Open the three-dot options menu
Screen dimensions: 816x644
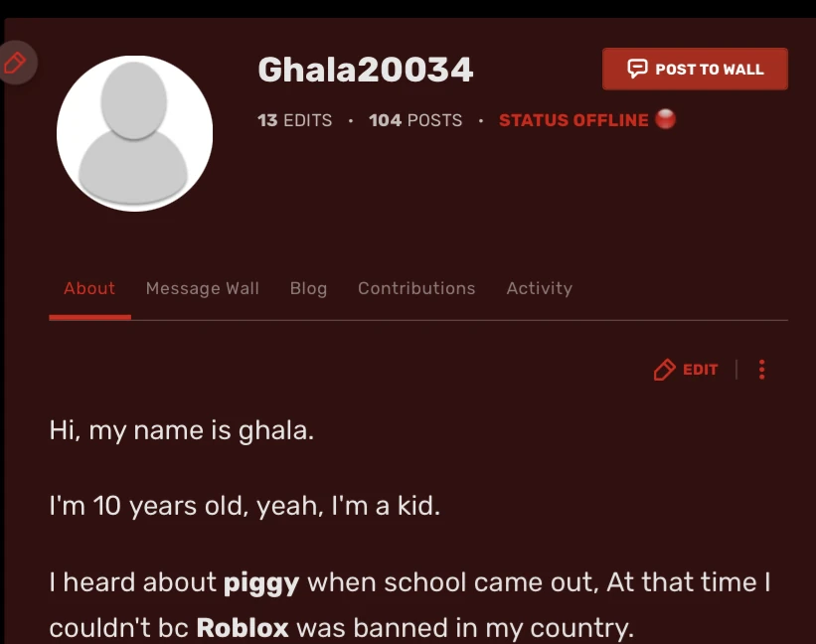click(x=761, y=369)
